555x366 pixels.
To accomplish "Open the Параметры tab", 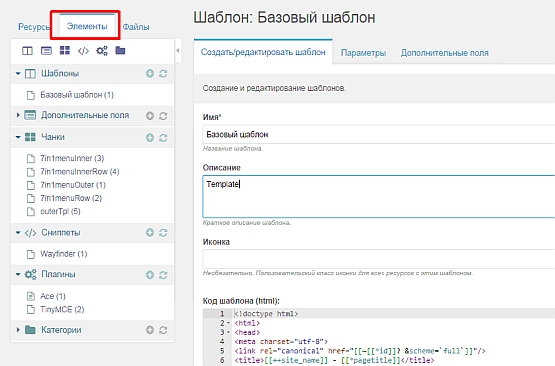I will (x=363, y=53).
